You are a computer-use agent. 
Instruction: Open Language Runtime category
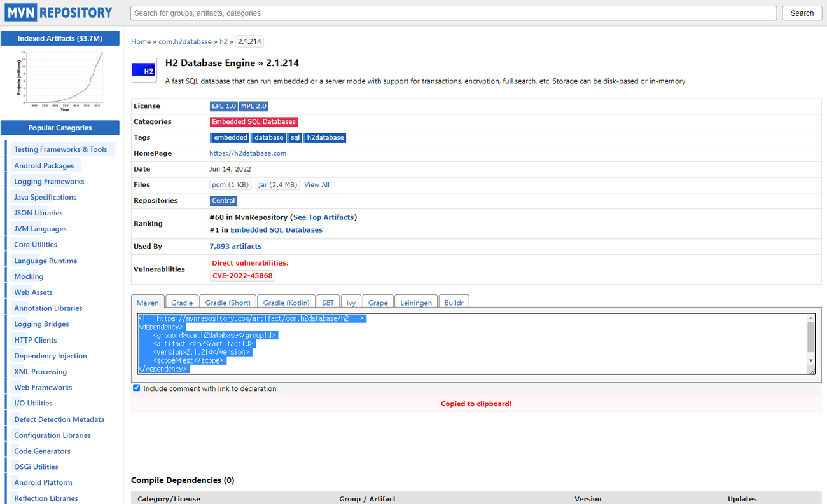click(x=46, y=261)
